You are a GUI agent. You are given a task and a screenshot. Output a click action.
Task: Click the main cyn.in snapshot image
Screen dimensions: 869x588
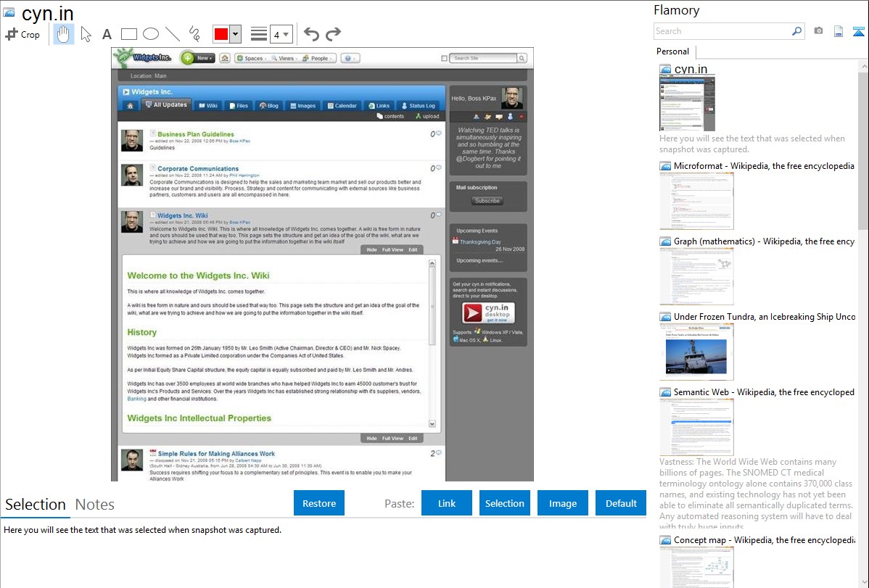pyautogui.click(x=322, y=265)
